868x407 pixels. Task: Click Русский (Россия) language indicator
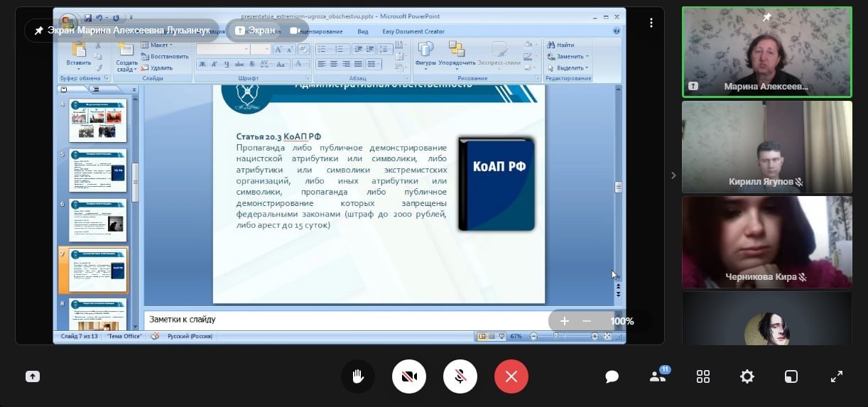tap(190, 336)
